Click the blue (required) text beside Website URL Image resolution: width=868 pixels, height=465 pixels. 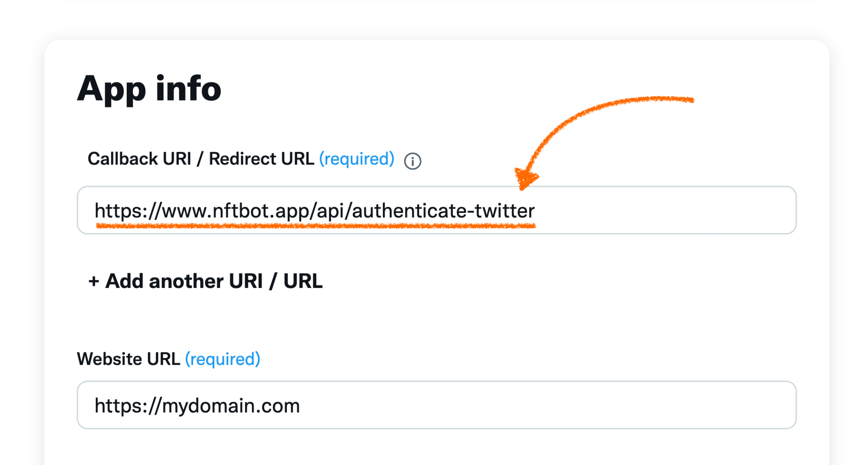pos(223,359)
